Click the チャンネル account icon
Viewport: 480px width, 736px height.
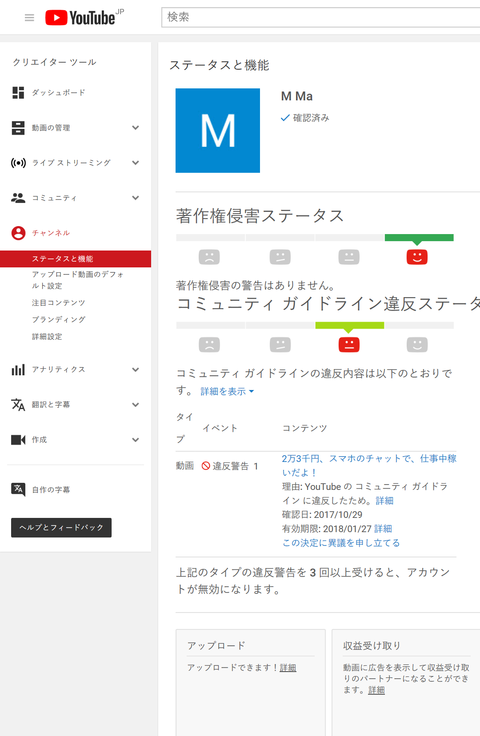[x=18, y=233]
